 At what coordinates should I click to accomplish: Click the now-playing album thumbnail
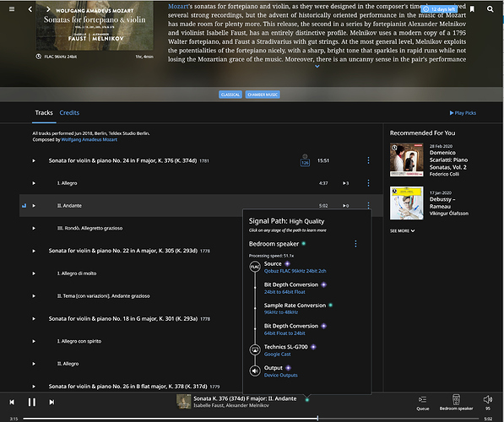184,402
